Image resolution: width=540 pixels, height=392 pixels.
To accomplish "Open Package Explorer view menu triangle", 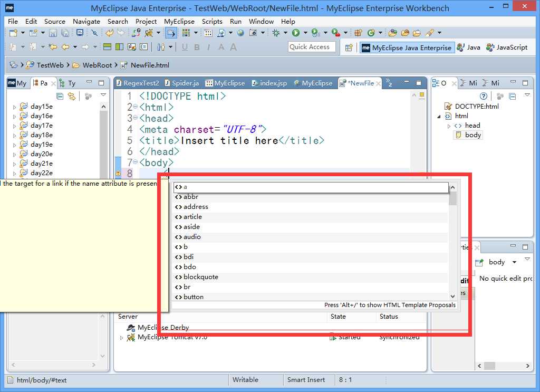I will tap(103, 95).
